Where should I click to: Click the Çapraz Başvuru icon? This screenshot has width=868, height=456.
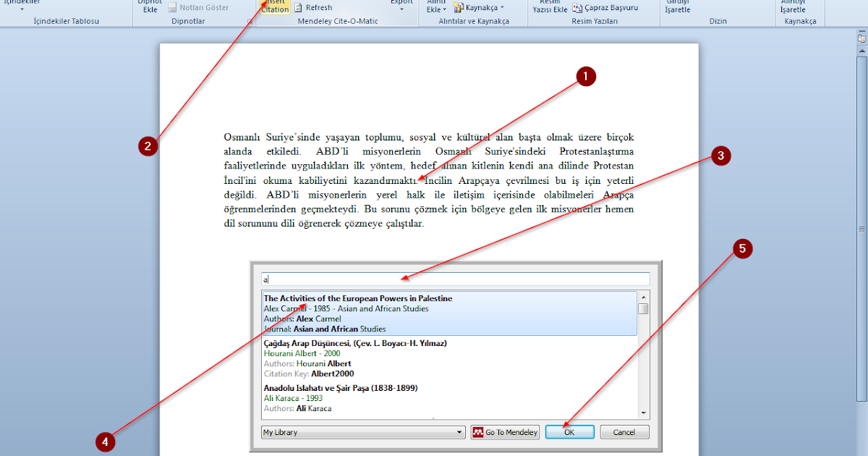pyautogui.click(x=577, y=8)
